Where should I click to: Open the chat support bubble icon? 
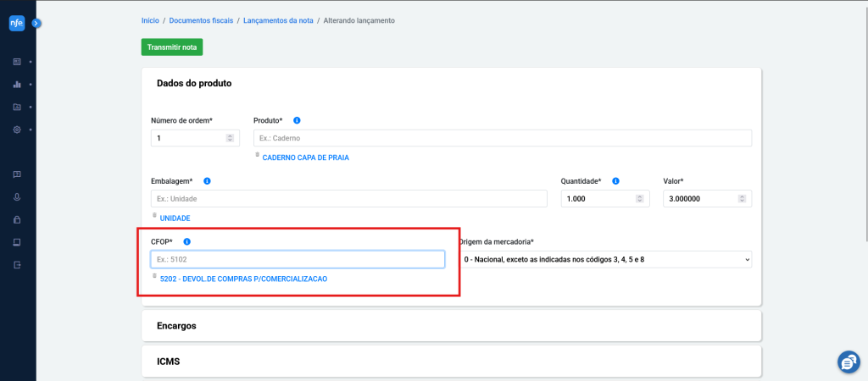click(848, 362)
